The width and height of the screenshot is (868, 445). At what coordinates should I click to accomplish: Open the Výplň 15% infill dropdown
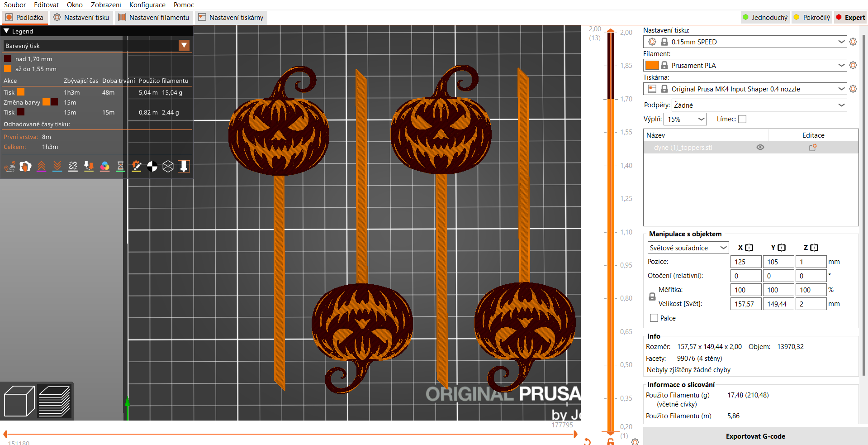(685, 119)
